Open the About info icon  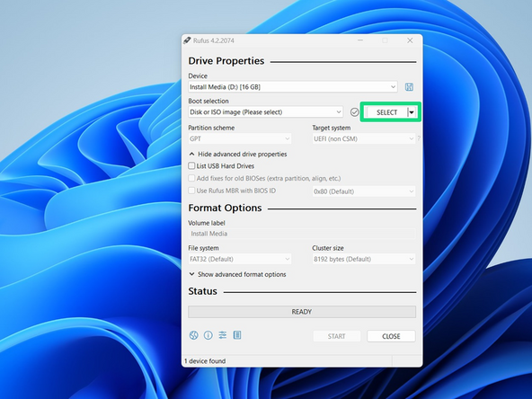point(208,335)
